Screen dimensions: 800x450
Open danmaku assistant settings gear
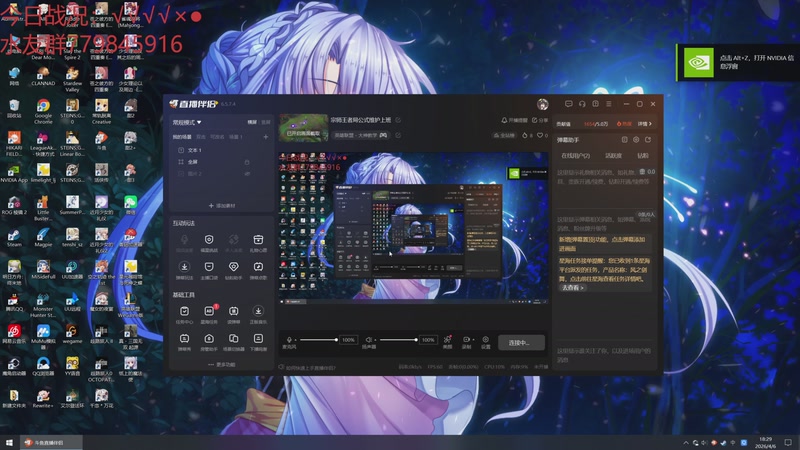click(636, 140)
